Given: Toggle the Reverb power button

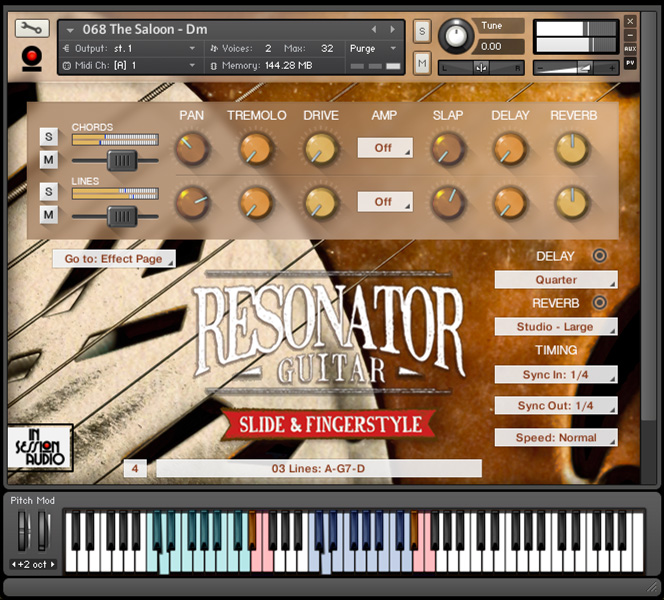Looking at the screenshot, I should [599, 303].
